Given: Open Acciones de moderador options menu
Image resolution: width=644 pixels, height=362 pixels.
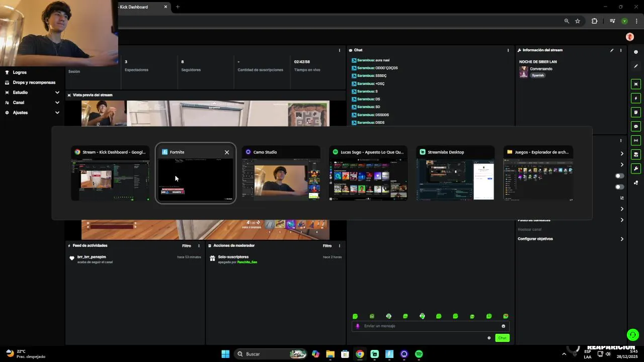Looking at the screenshot, I should (x=339, y=246).
